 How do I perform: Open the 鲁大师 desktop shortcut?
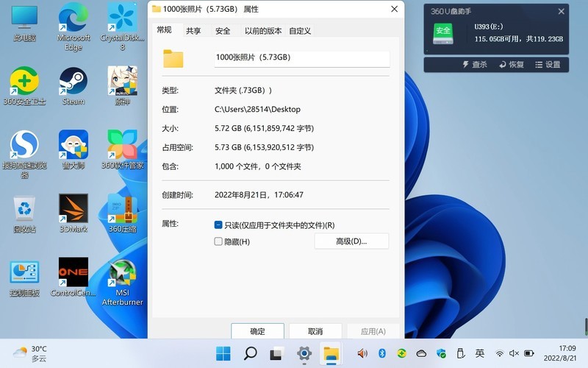pyautogui.click(x=73, y=149)
